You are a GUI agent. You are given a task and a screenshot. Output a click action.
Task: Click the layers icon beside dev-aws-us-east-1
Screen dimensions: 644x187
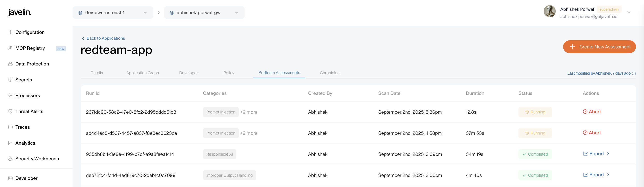tap(80, 13)
